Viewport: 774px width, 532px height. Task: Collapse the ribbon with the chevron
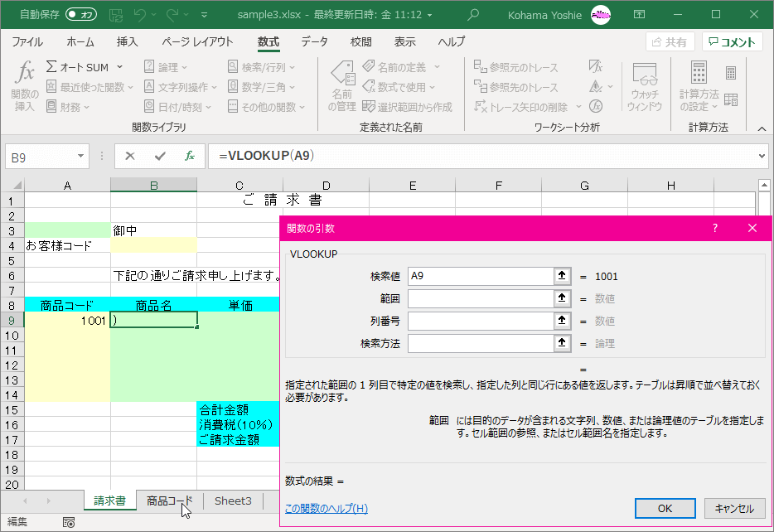[x=761, y=128]
